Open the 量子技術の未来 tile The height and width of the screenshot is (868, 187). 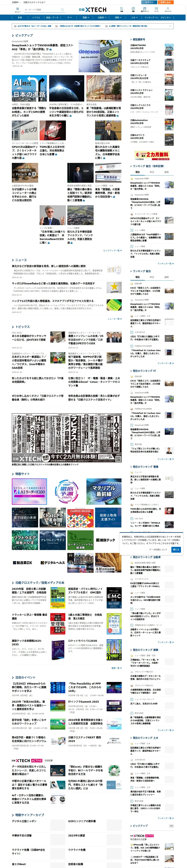(25, 518)
